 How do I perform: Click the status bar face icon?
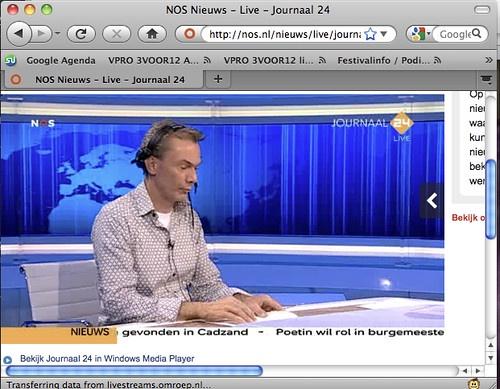tap(474, 384)
